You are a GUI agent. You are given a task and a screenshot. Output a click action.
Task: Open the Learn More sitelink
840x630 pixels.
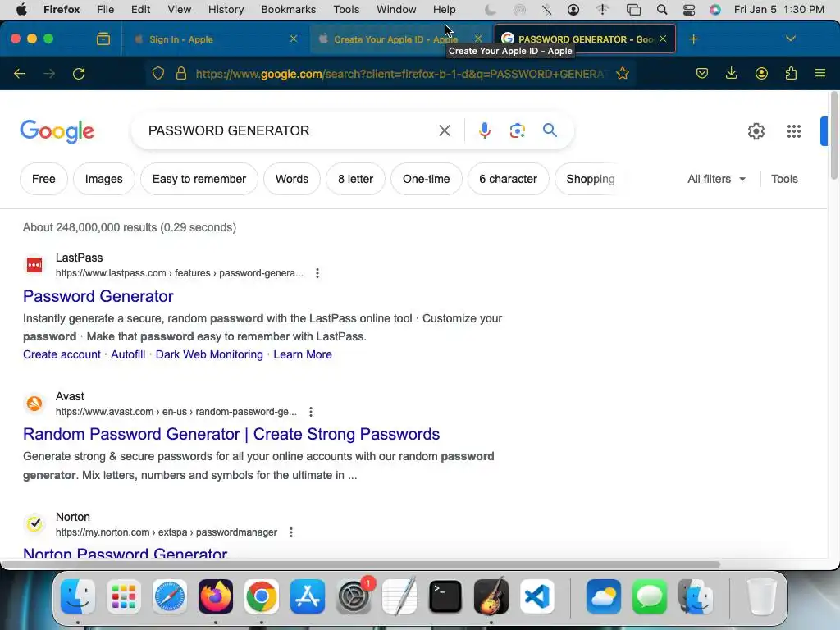pyautogui.click(x=303, y=354)
